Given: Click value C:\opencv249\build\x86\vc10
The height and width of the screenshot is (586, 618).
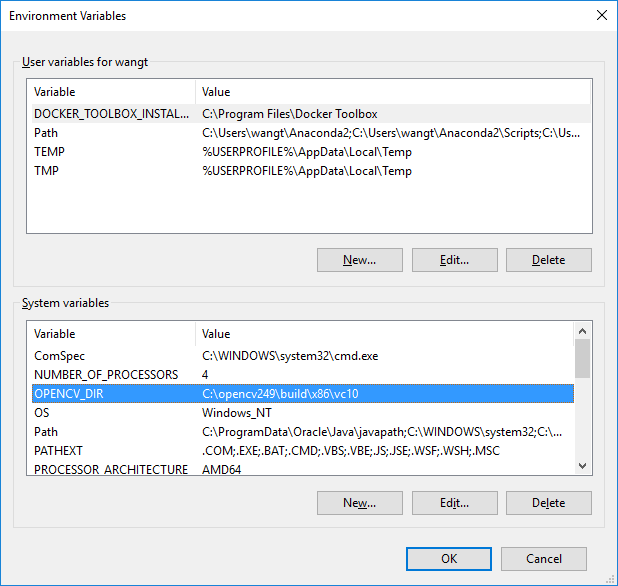Looking at the screenshot, I should coord(280,394).
